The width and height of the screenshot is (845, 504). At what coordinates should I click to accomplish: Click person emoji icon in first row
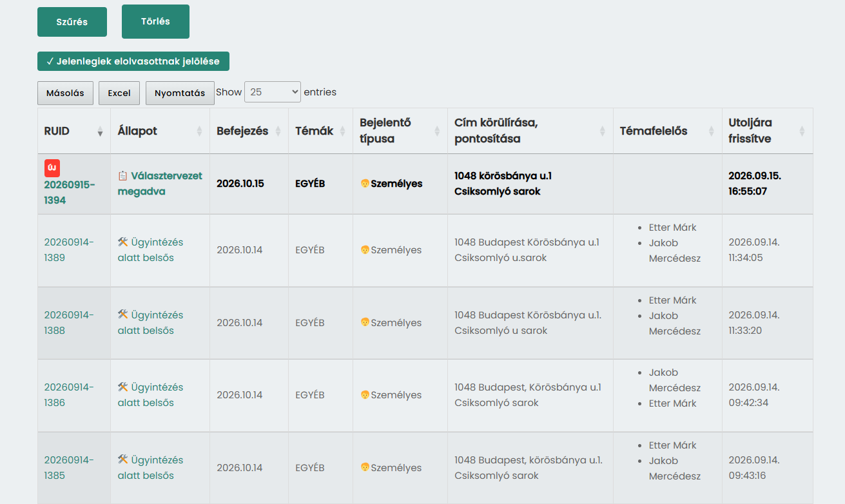365,184
